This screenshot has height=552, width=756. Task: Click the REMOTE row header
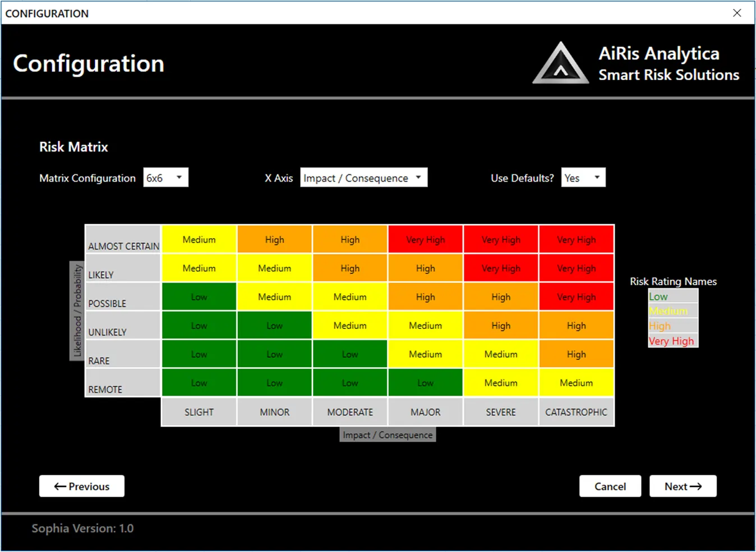click(123, 383)
